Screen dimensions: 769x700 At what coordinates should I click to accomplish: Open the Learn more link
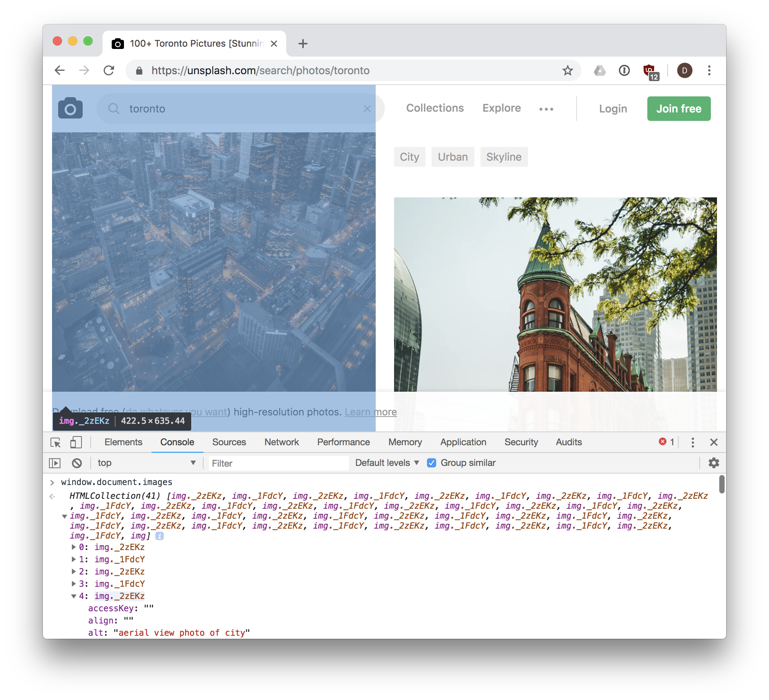tap(370, 412)
